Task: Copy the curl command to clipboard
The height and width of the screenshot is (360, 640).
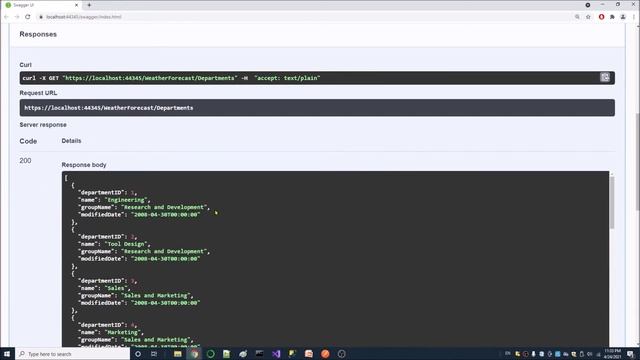Action: (x=604, y=78)
